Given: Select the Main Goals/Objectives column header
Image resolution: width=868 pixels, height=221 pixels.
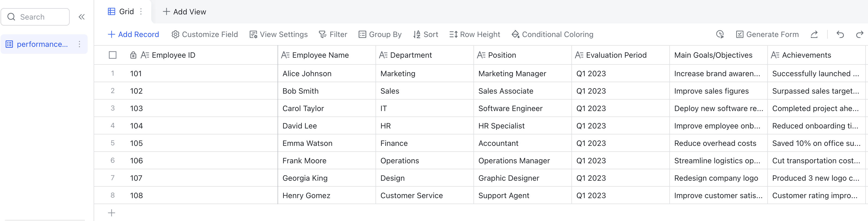Looking at the screenshot, I should click(718, 55).
